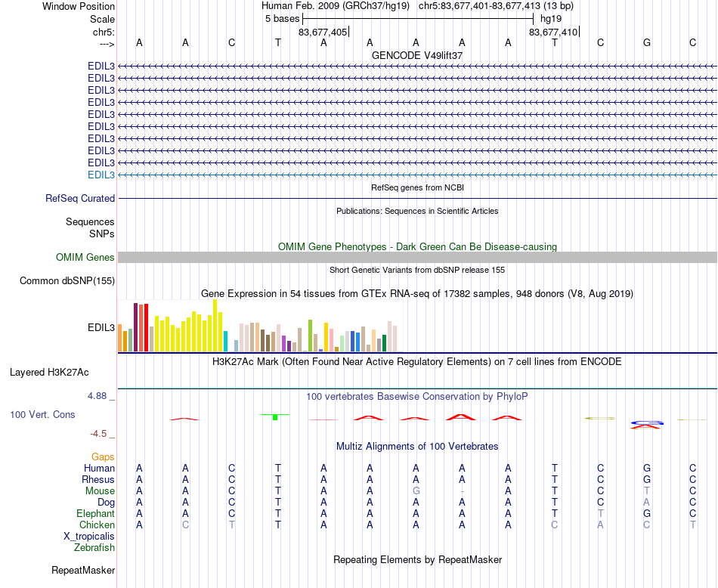Click the green PhyloP bar at base T
This screenshot has width=718, height=588.
tap(275, 416)
